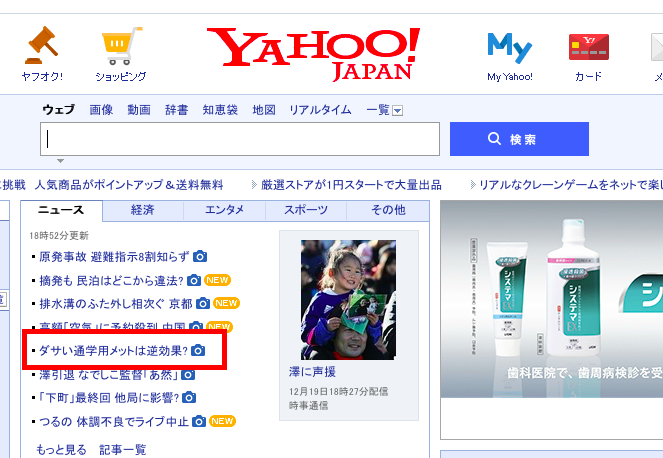Click the blue 検索 search button
This screenshot has height=458, width=663.
click(x=519, y=139)
